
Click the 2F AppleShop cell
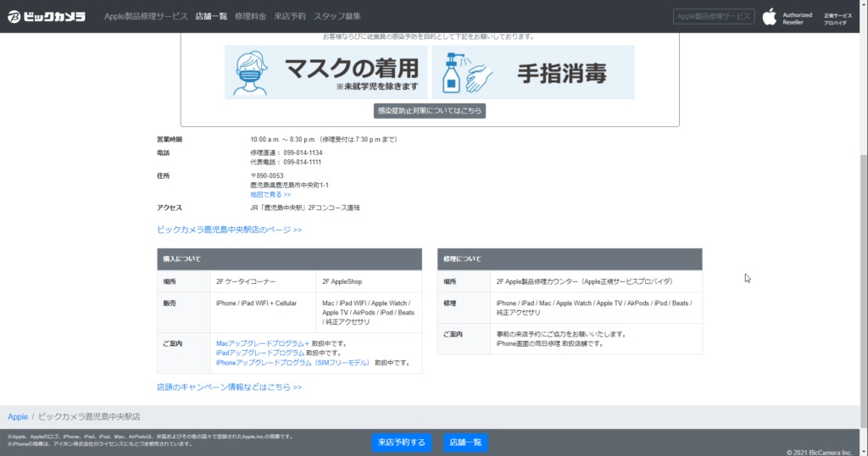(x=369, y=281)
